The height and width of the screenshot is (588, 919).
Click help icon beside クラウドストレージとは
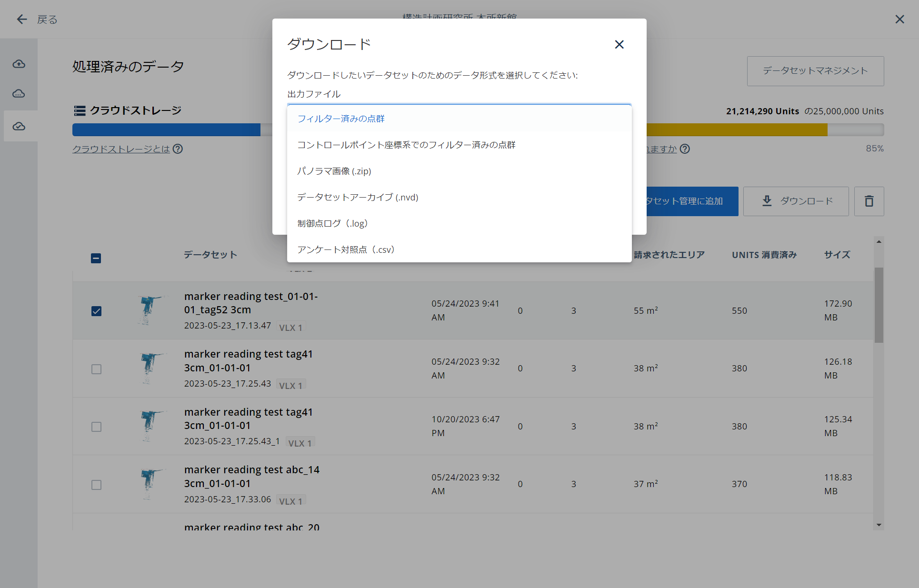[x=178, y=149]
